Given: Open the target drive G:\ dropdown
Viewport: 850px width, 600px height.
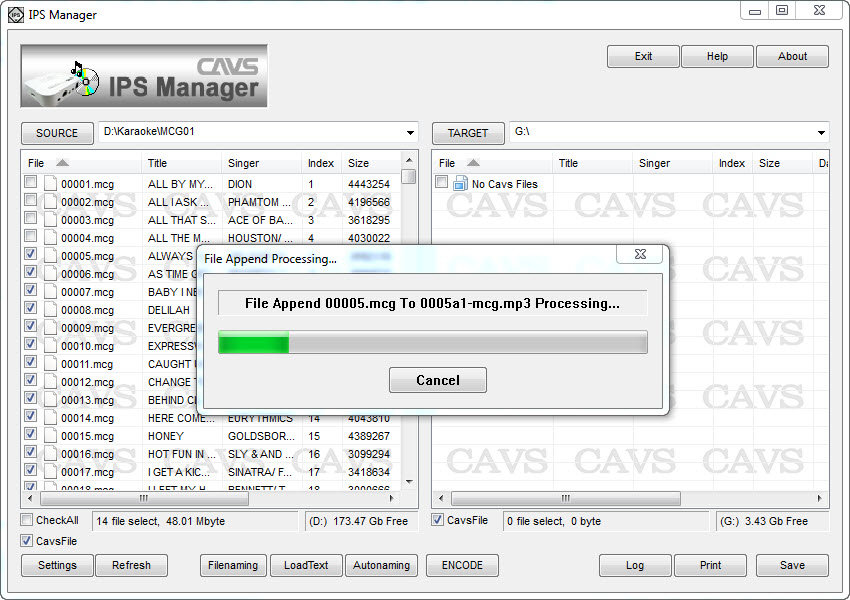Looking at the screenshot, I should (821, 133).
